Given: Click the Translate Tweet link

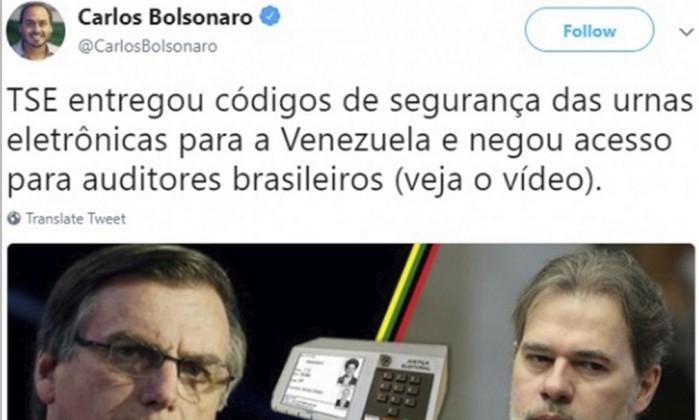Looking at the screenshot, I should click(x=76, y=218).
